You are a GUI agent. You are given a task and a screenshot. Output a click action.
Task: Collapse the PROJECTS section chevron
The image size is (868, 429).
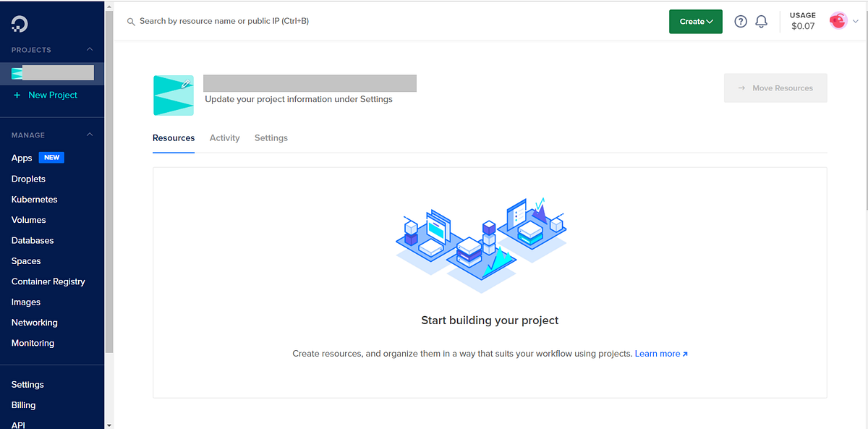(x=90, y=49)
